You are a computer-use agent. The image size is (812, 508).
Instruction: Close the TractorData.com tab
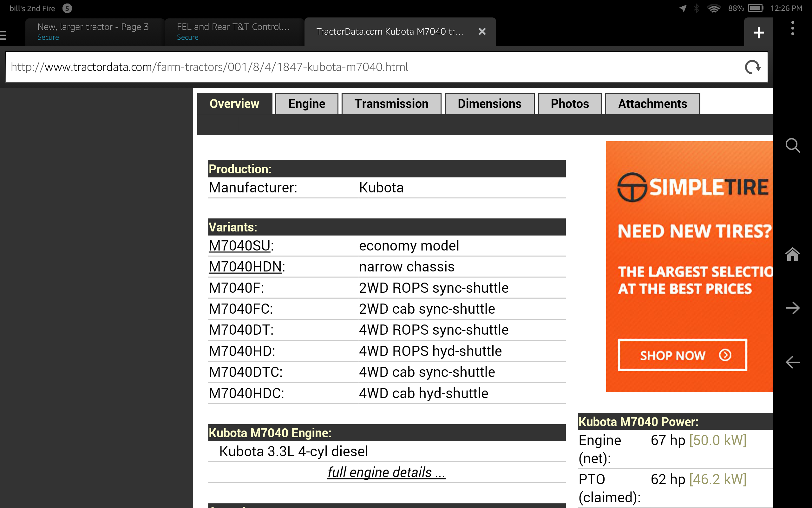pos(482,31)
